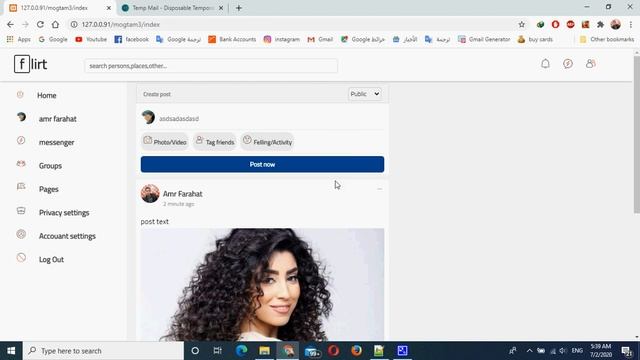Go back in browser

click(x=10, y=24)
